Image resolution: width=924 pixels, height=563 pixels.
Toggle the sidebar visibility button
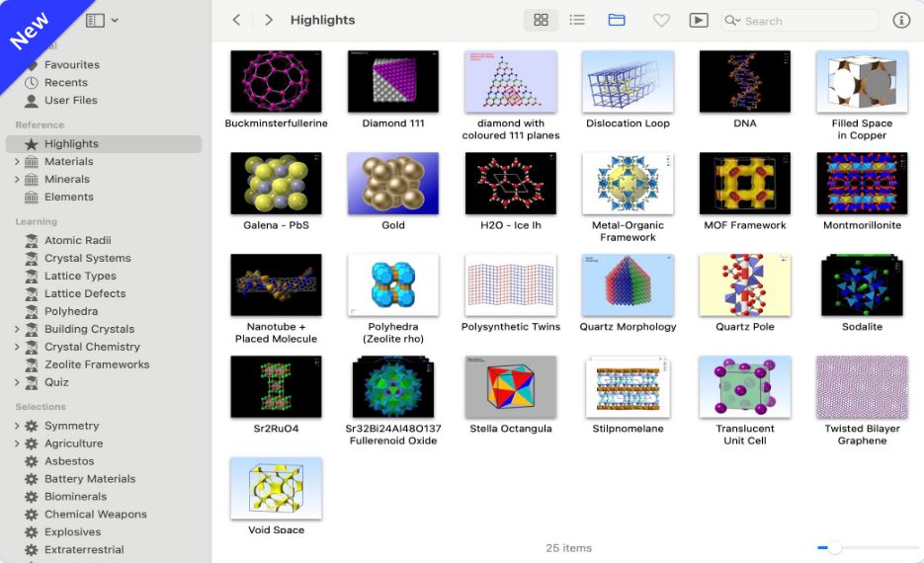pyautogui.click(x=95, y=21)
